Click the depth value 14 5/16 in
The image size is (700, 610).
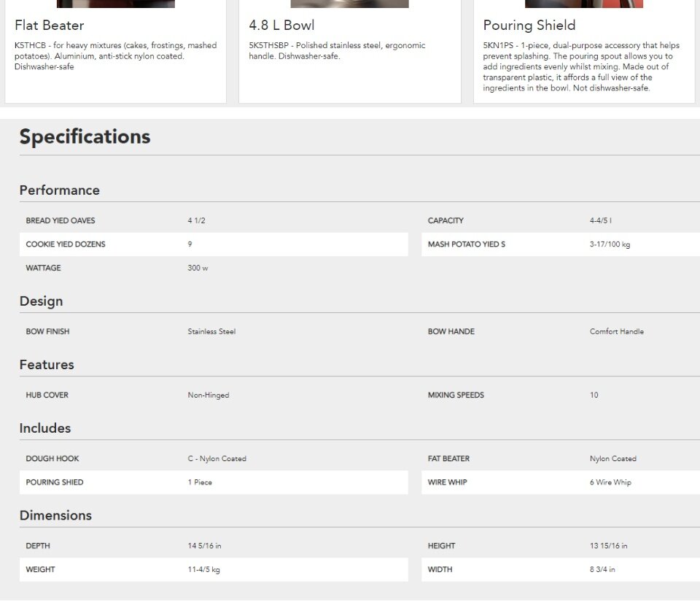click(204, 545)
